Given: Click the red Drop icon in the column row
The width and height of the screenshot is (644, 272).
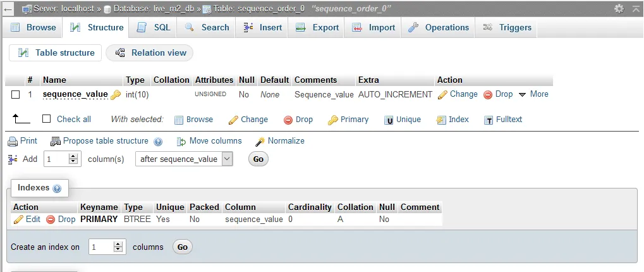Looking at the screenshot, I should point(488,94).
